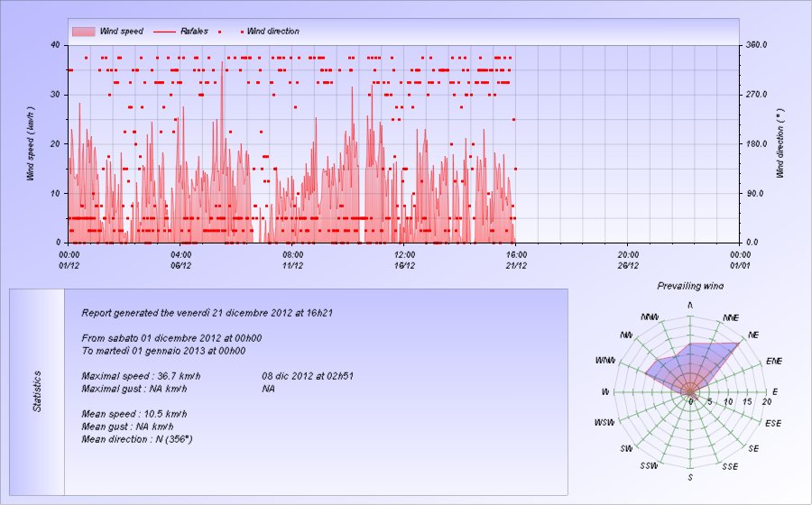Viewport: 812px width, 505px height.
Task: Select the 12:00 16/12 time axis label
Action: pos(404,261)
